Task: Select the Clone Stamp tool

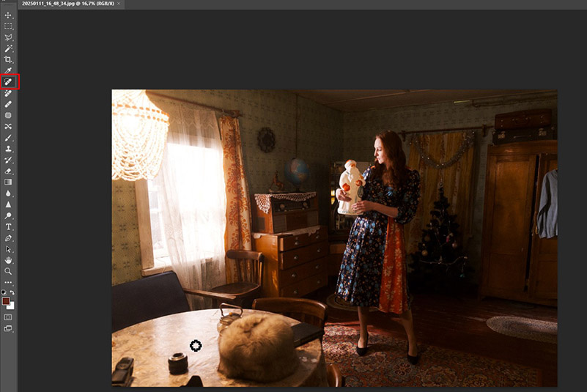Action: pos(8,149)
